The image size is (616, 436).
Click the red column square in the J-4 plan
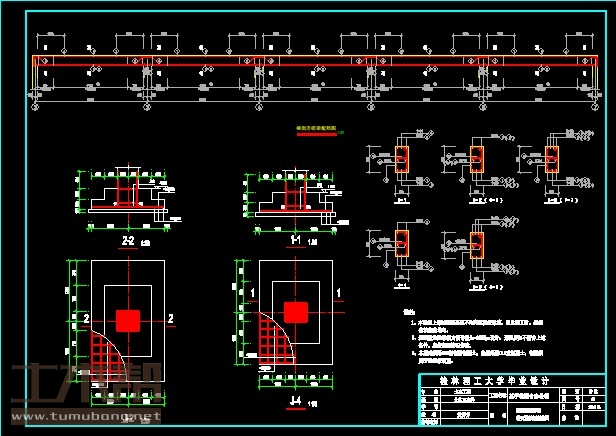(295, 312)
